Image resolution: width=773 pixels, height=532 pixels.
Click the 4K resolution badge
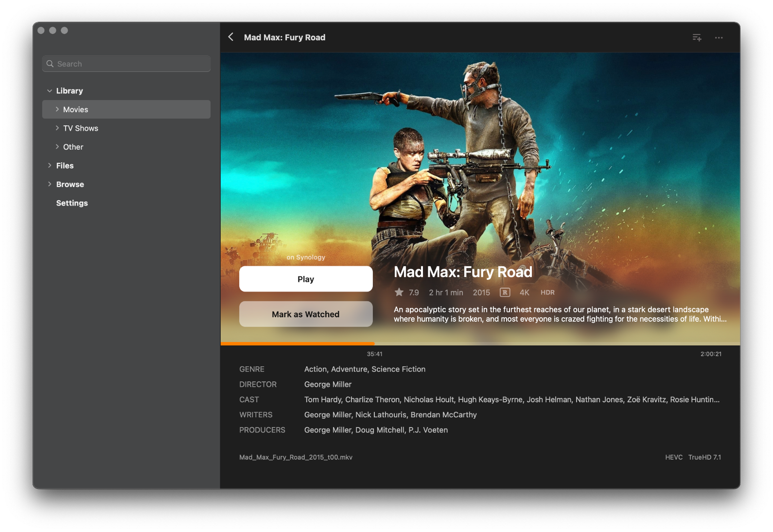[524, 292]
